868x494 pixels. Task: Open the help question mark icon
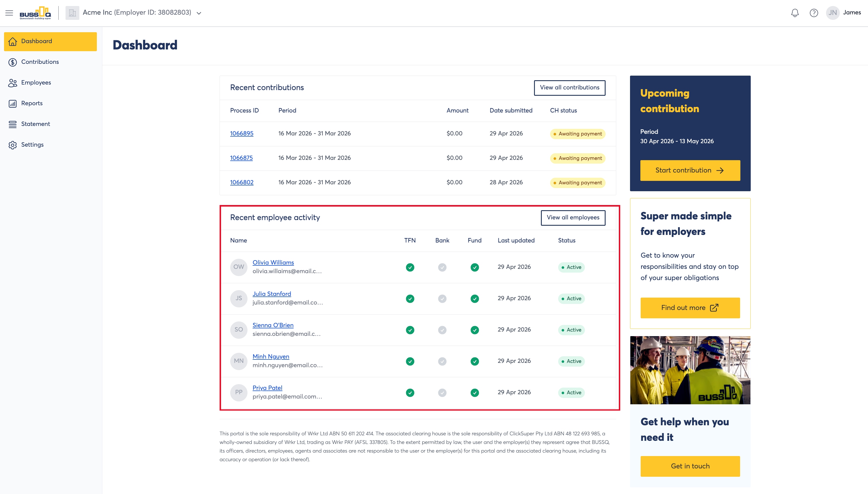pos(814,13)
